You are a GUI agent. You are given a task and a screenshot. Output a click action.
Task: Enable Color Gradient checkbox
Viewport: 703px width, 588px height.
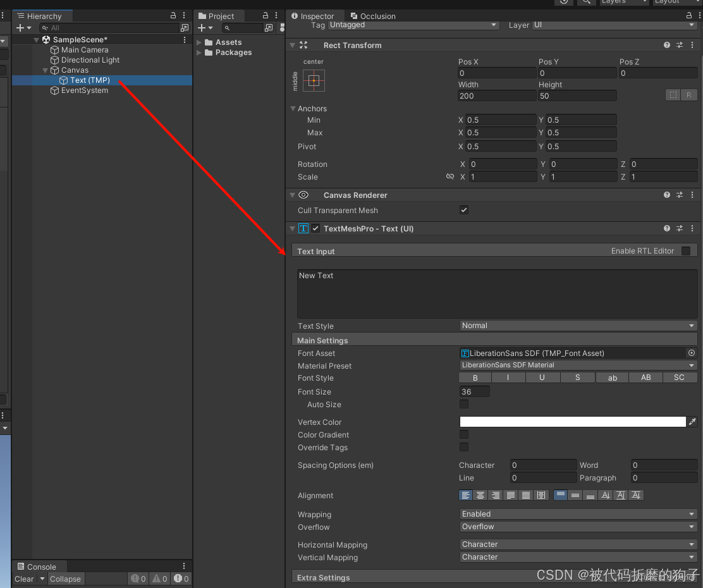pyautogui.click(x=464, y=434)
